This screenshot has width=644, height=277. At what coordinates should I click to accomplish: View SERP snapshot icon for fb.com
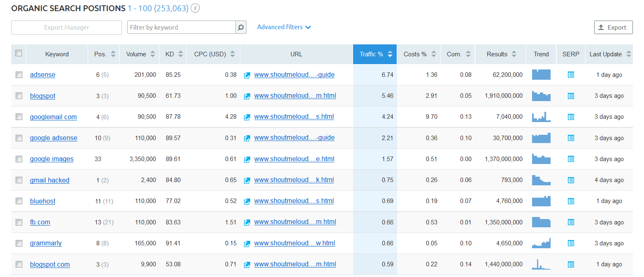(571, 222)
